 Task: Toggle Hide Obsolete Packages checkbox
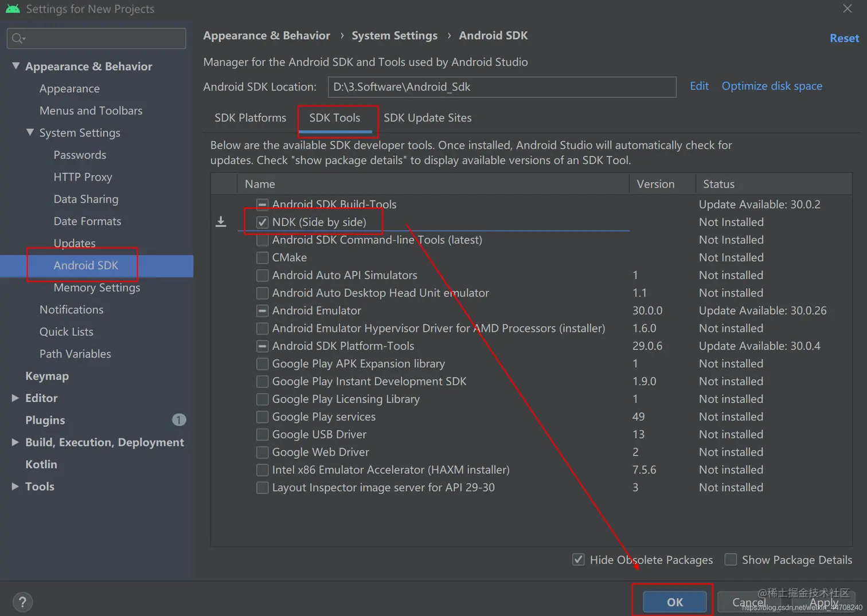pyautogui.click(x=579, y=560)
